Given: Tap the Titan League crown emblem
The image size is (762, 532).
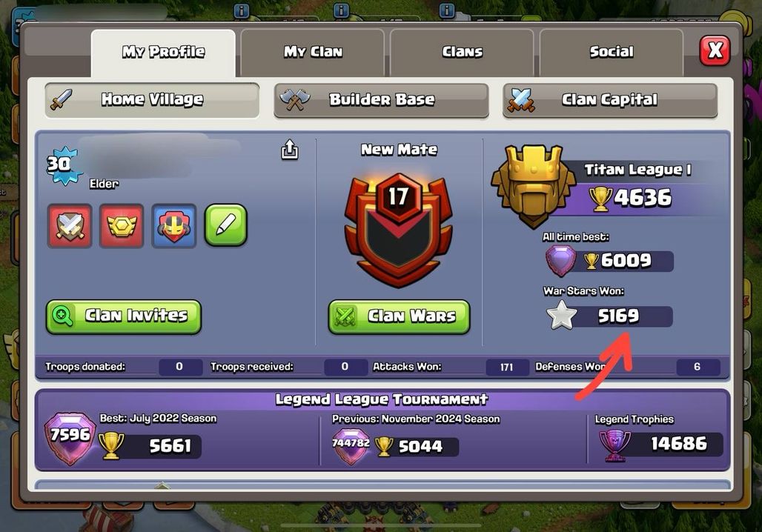Looking at the screenshot, I should [x=533, y=186].
